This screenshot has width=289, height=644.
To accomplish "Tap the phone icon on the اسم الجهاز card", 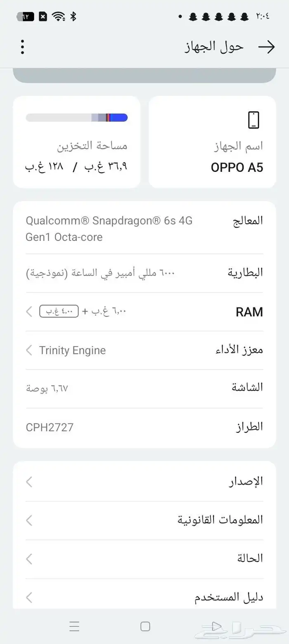I will (253, 120).
